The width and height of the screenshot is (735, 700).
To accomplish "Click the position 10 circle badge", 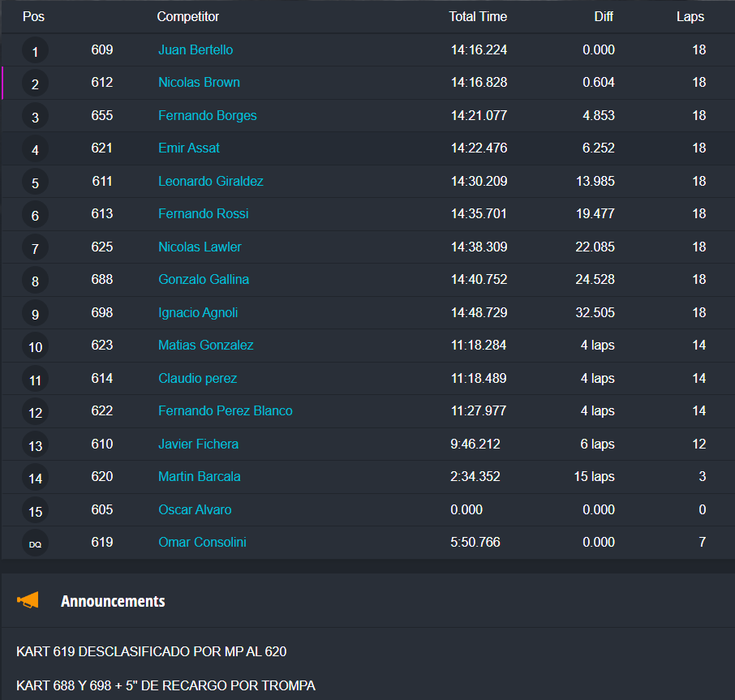I will [35, 347].
